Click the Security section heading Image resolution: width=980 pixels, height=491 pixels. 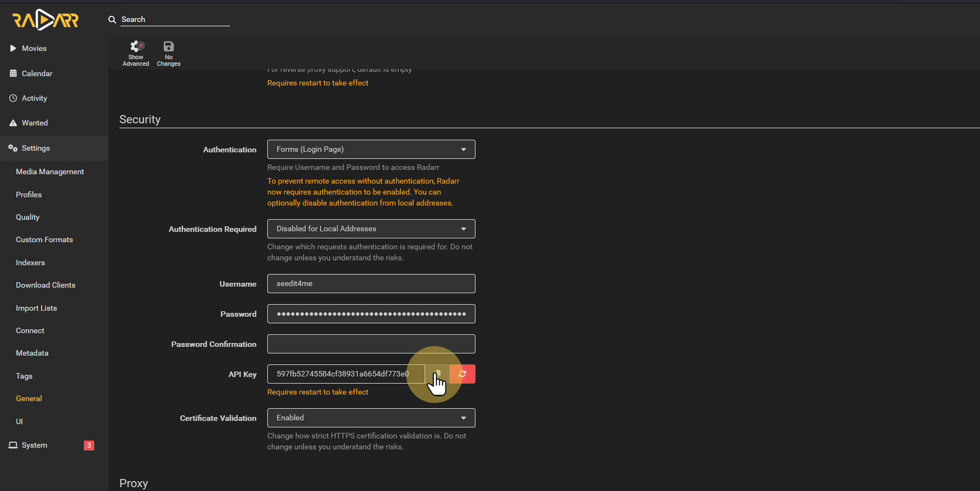pos(140,119)
